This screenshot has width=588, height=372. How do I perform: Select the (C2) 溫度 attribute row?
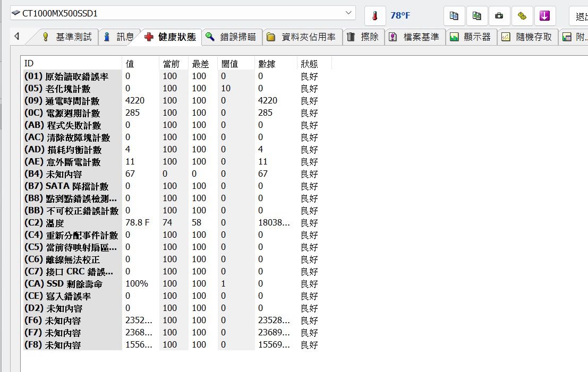[x=71, y=223]
